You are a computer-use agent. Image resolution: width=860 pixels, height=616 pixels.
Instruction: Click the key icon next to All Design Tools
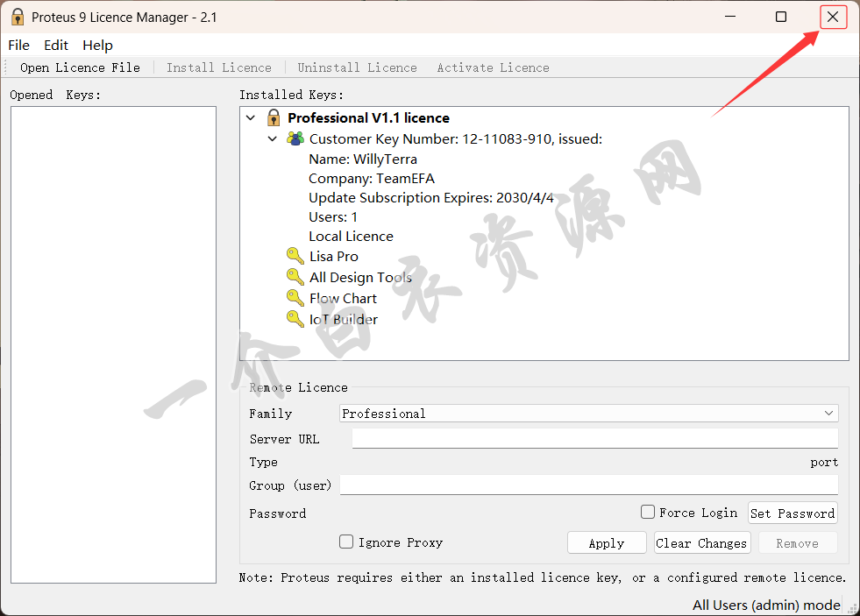click(295, 277)
